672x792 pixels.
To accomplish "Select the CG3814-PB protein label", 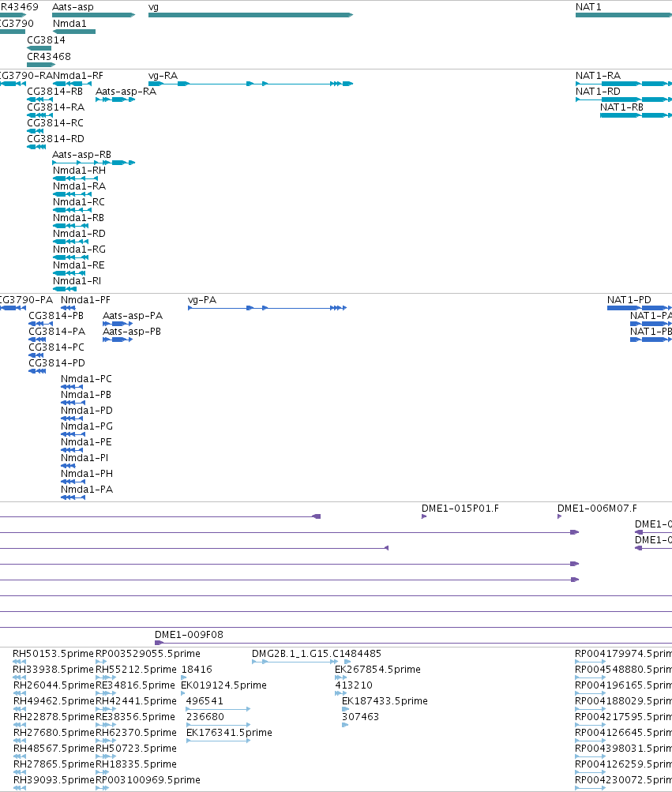I will (x=56, y=316).
